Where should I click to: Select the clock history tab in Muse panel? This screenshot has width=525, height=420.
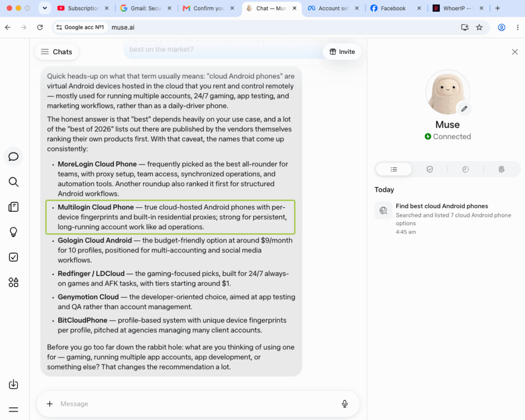466,169
